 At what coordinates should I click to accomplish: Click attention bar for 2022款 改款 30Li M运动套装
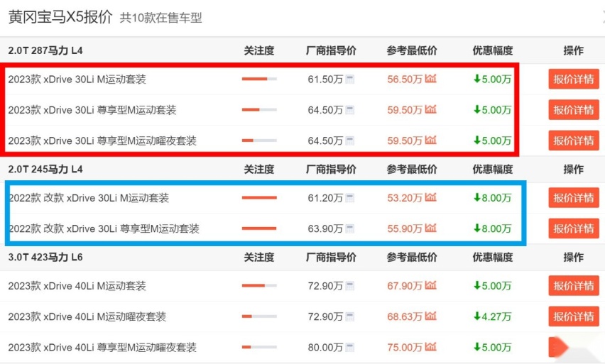[x=259, y=198]
